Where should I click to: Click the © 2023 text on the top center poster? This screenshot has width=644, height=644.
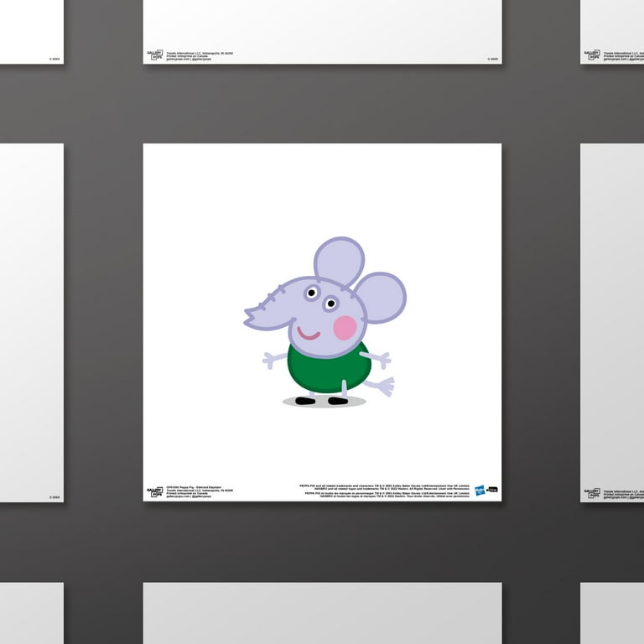click(491, 59)
